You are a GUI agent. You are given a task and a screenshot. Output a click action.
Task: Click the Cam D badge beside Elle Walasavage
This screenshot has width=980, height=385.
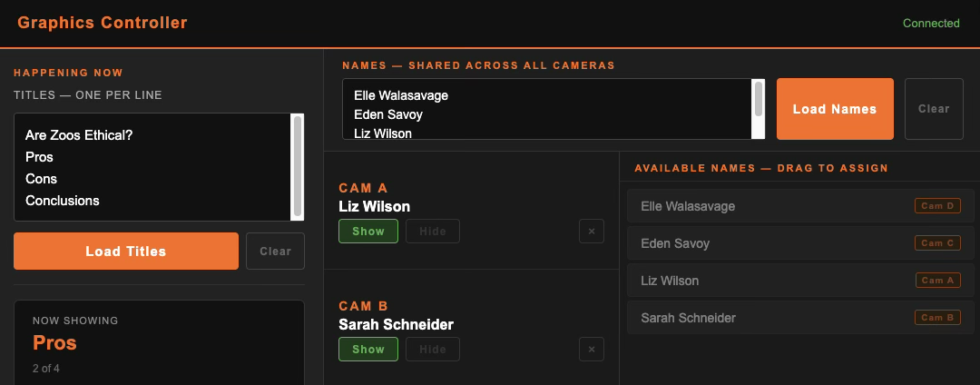937,206
